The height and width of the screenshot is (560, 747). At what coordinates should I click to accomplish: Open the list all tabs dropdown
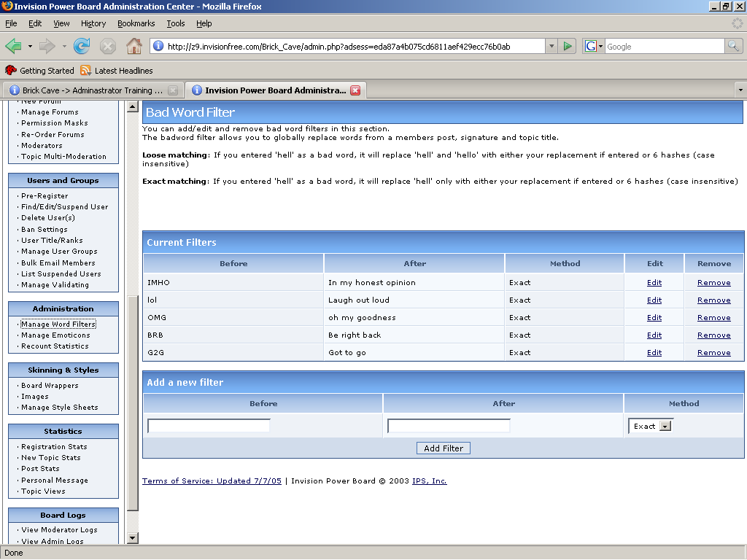(740, 90)
